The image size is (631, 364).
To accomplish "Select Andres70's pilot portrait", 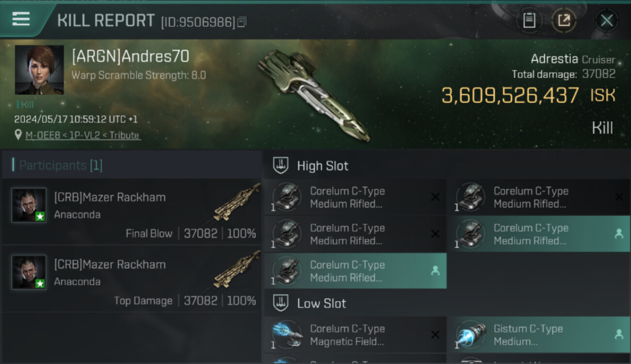I will [x=39, y=70].
